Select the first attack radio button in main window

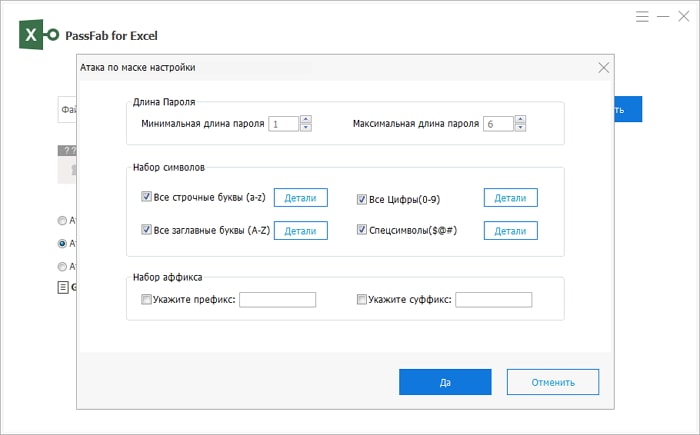tap(62, 220)
